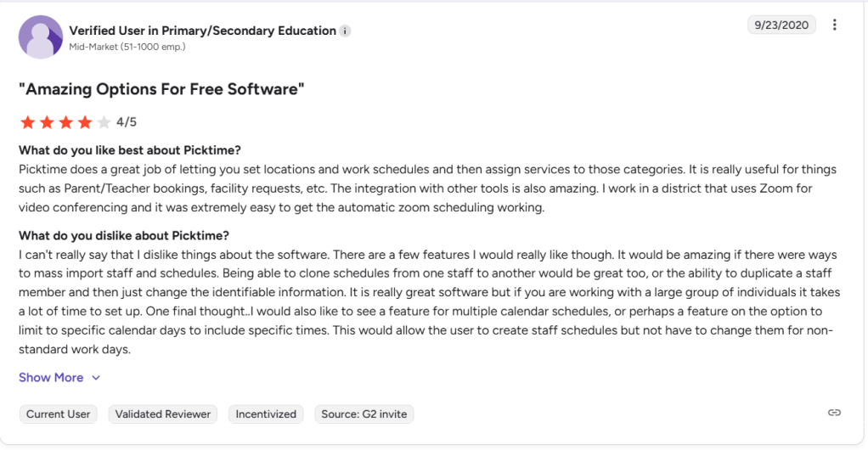
Task: Click the reviewer avatar icon
Action: coord(40,37)
